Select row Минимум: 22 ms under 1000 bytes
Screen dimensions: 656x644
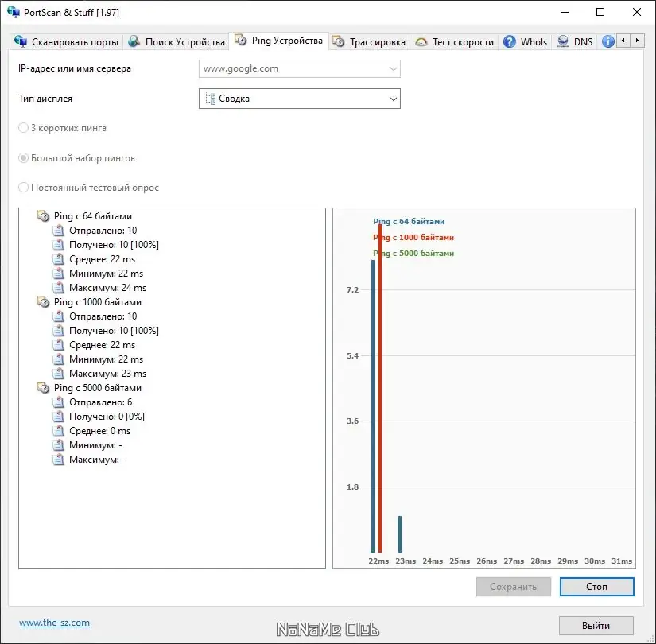click(106, 359)
